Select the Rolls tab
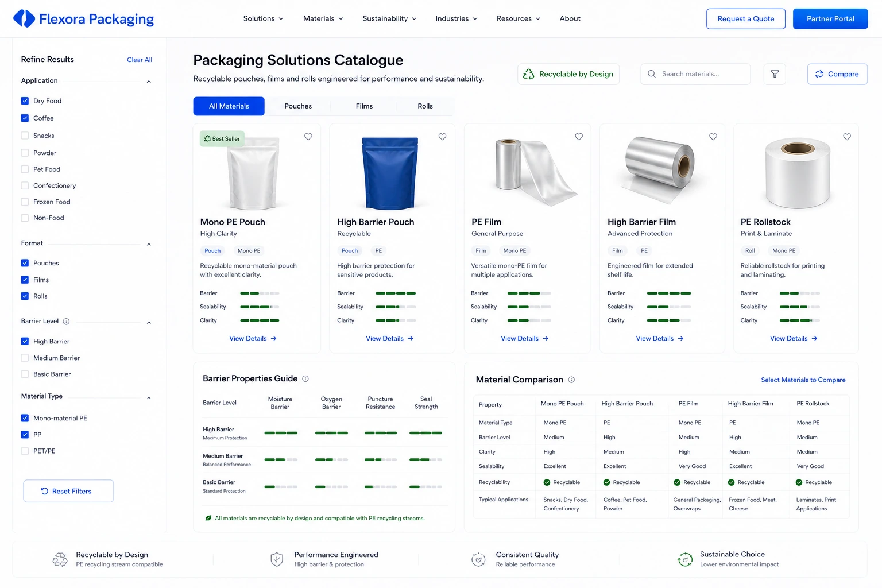 (x=425, y=106)
